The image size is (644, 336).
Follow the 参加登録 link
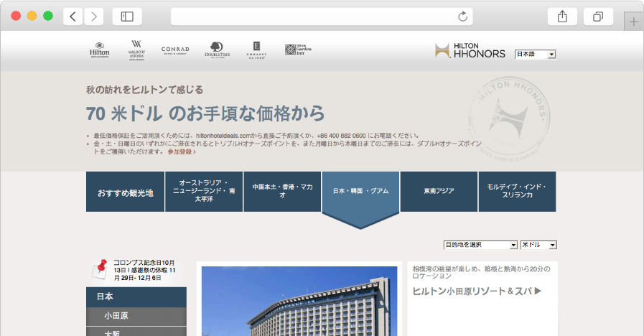[x=181, y=151]
